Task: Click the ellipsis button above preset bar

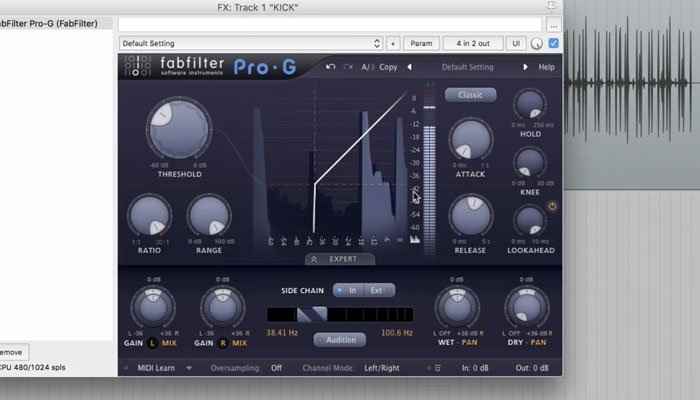Action: [554, 25]
